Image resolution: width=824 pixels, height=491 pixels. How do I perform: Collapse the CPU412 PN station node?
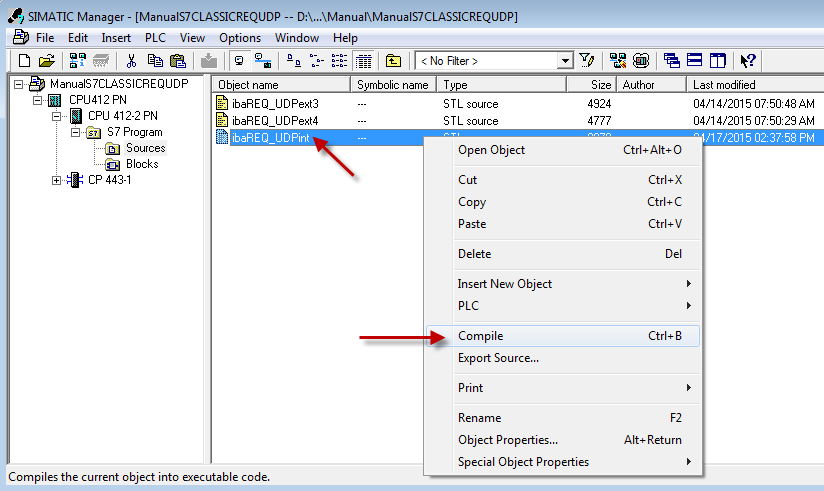tap(37, 100)
